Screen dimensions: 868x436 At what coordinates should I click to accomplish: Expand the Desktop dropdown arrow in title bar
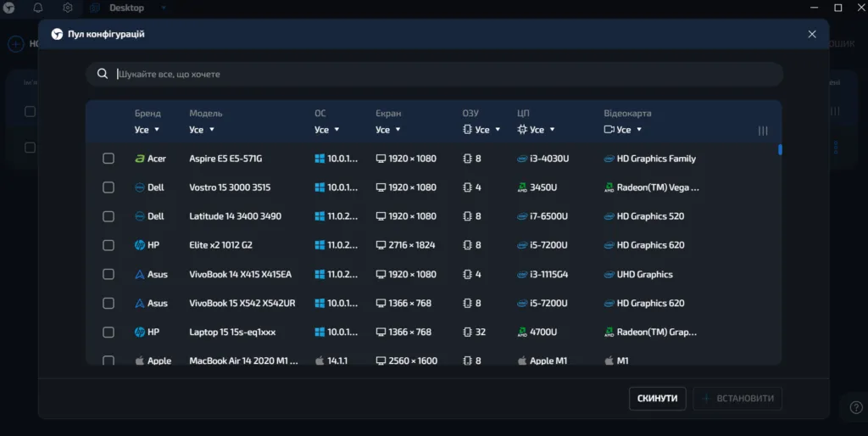coord(164,8)
